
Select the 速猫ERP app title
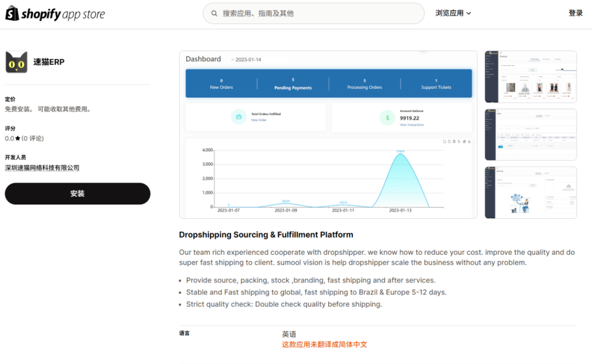pyautogui.click(x=49, y=62)
